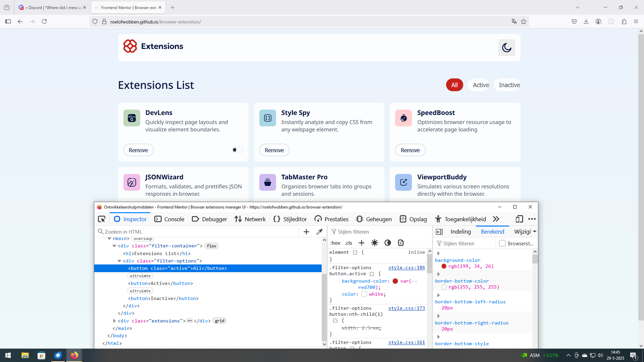
Task: Expand background-color computed property arrow
Action: click(x=438, y=253)
